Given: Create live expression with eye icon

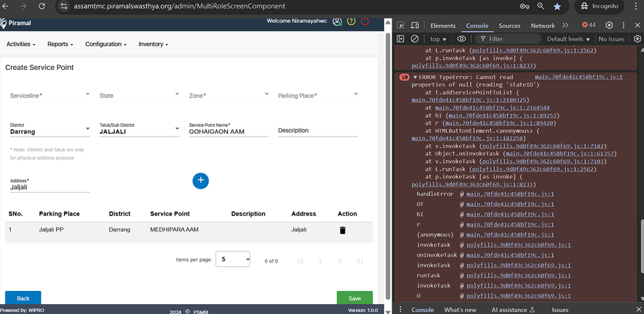Looking at the screenshot, I should click(461, 39).
